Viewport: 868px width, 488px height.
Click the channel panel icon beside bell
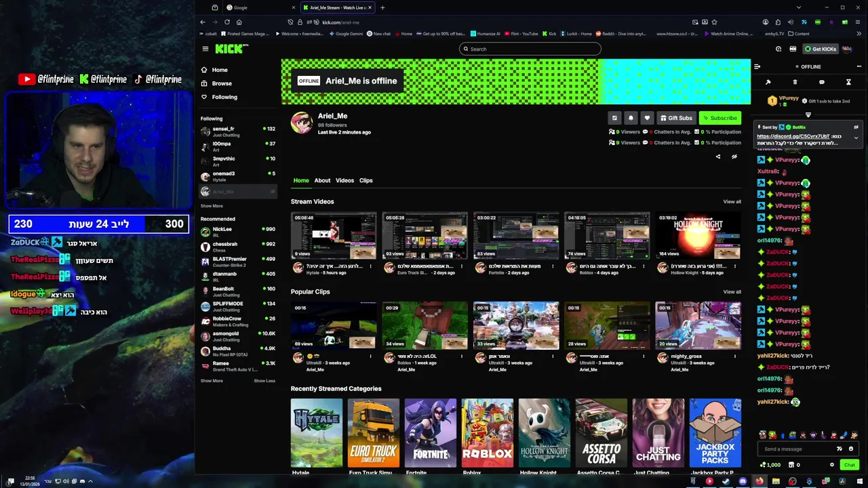coord(614,118)
